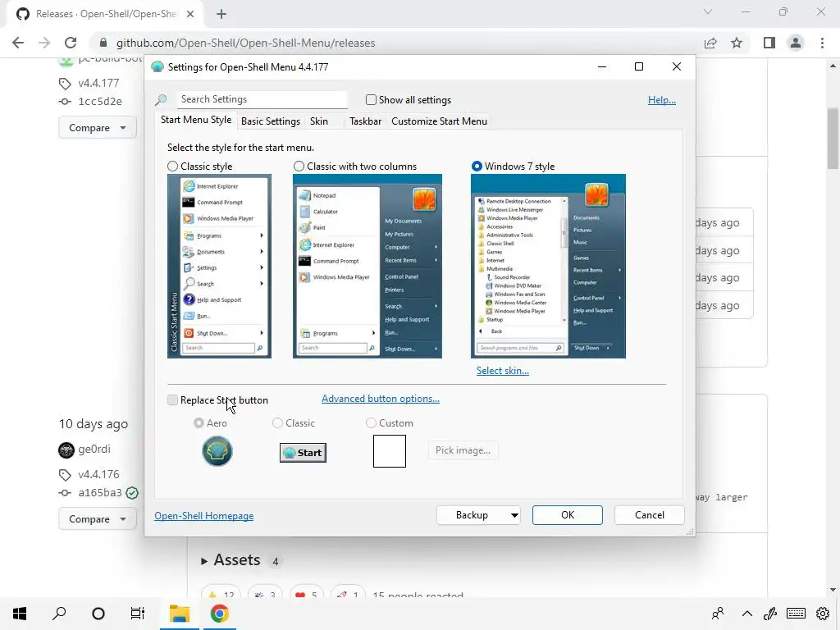Viewport: 840px width, 630px height.
Task: Open the Skin tab
Action: coord(319,121)
